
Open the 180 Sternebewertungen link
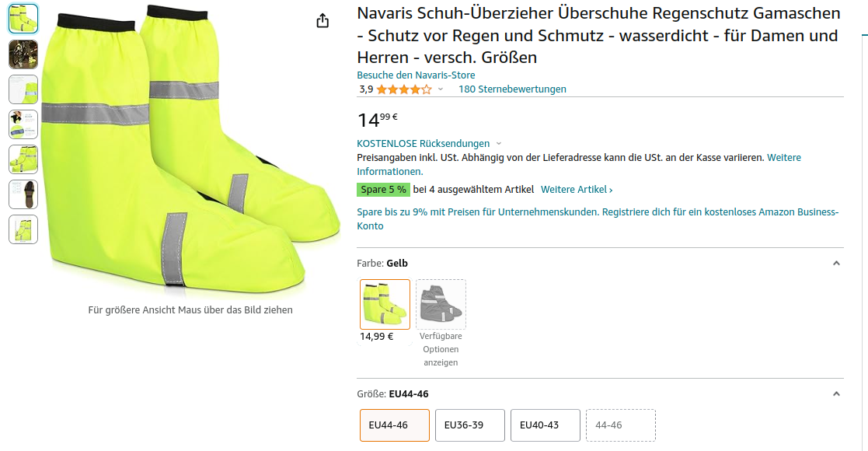(512, 89)
